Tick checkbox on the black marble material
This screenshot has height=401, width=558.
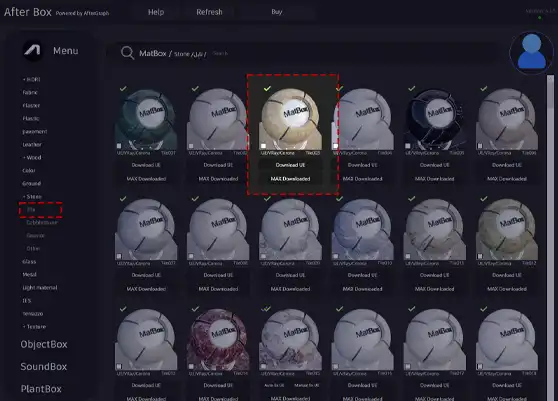[x=408, y=146]
